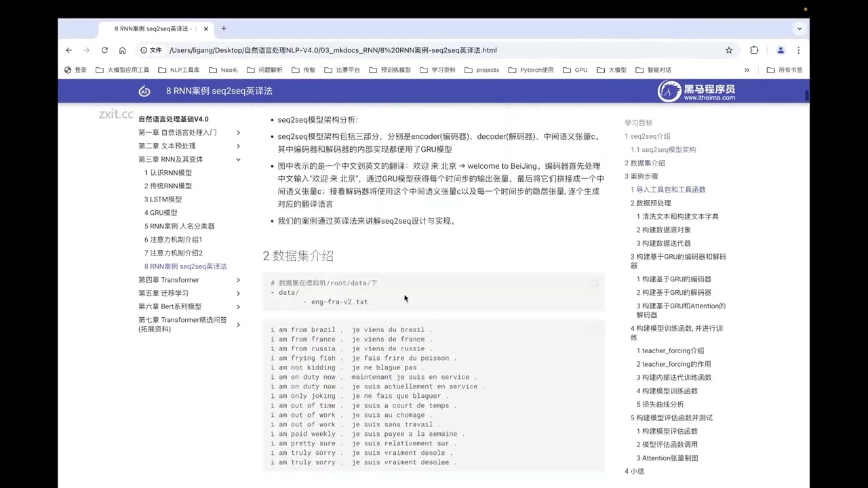Viewport: 868px width, 488px height.
Task: Open Chrome three-dot menu
Action: click(x=798, y=50)
